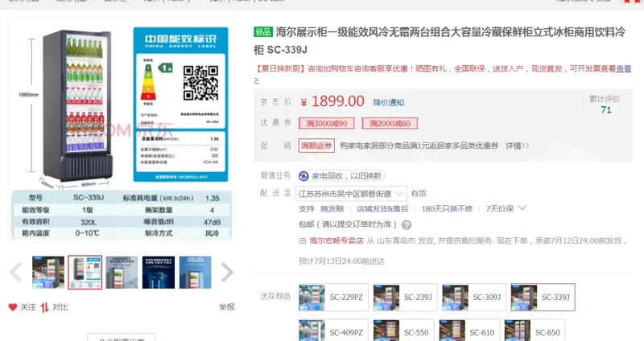The height and width of the screenshot is (341, 644).
Task: Click the 家电回收 recycle icon
Action: pyautogui.click(x=303, y=176)
